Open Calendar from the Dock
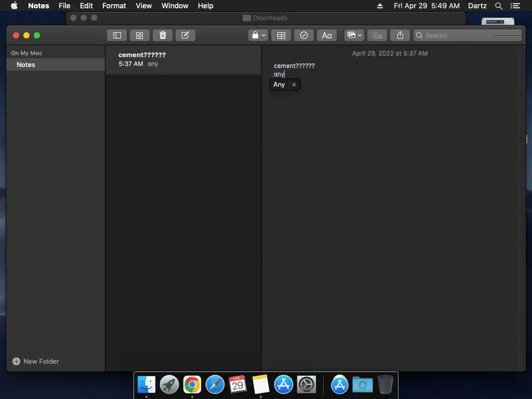The image size is (532, 399). click(x=237, y=385)
